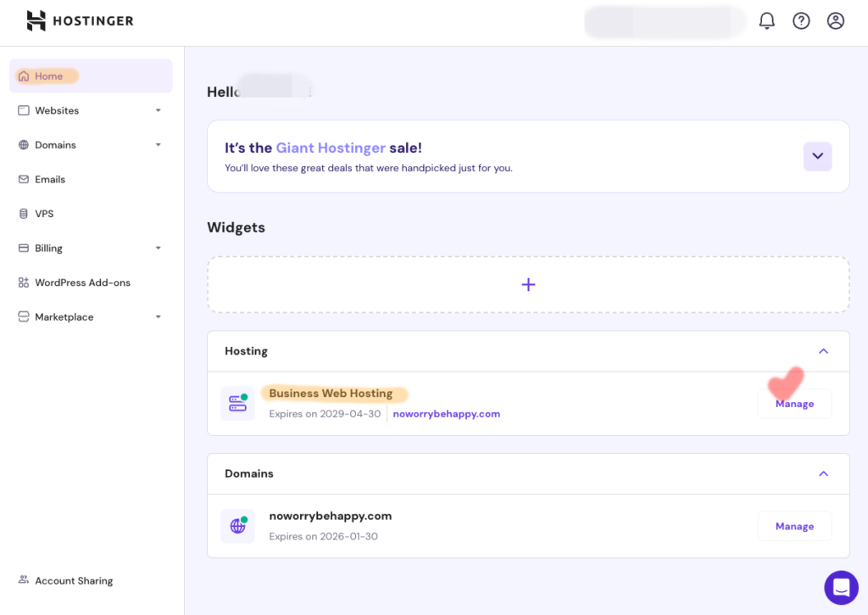Click the WordPress Add-ons grid icon

coord(23,282)
